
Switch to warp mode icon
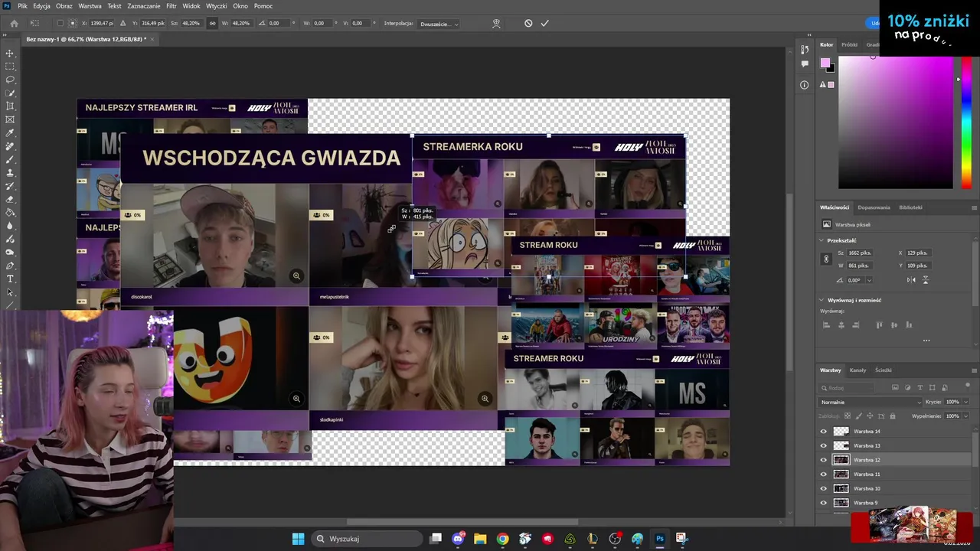(496, 23)
